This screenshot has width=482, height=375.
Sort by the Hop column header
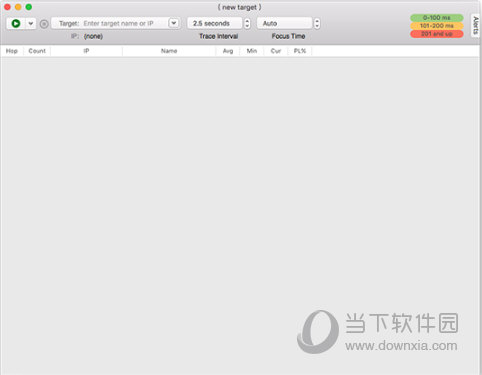[x=12, y=51]
